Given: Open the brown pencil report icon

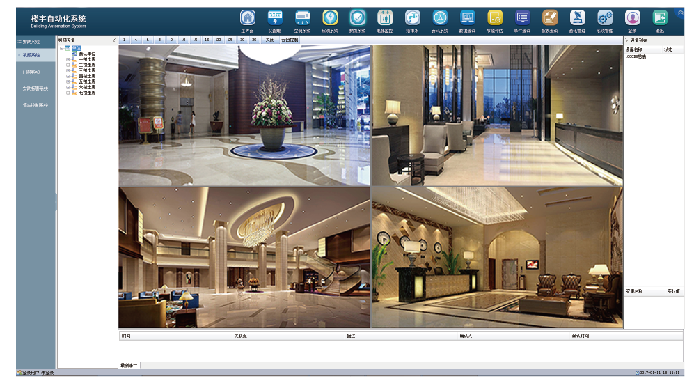Looking at the screenshot, I should click(x=549, y=18).
